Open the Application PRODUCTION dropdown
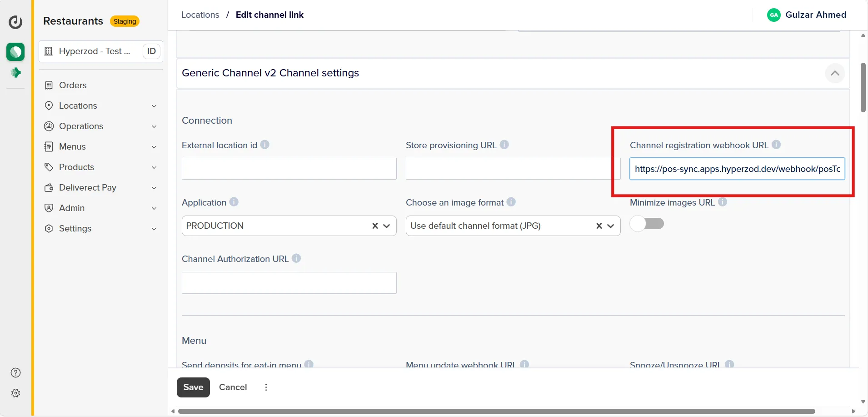Screen dimensions: 868x417 pos(387,226)
